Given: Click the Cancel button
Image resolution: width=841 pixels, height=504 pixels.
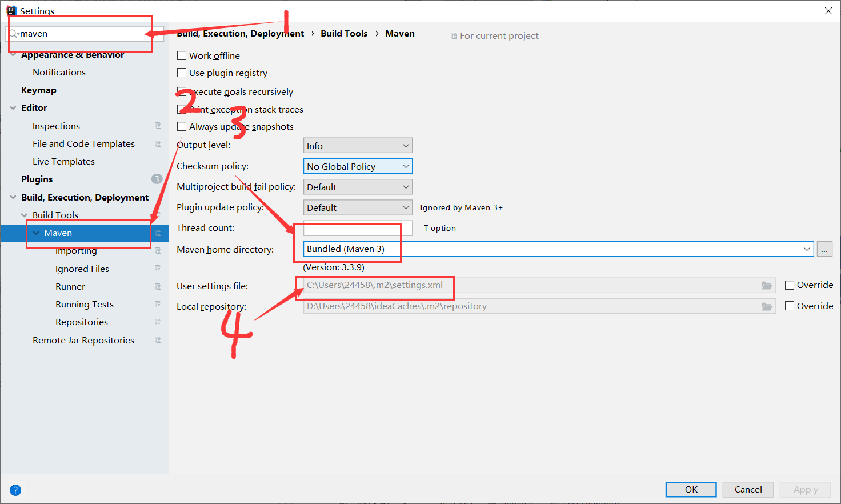Looking at the screenshot, I should (x=748, y=490).
